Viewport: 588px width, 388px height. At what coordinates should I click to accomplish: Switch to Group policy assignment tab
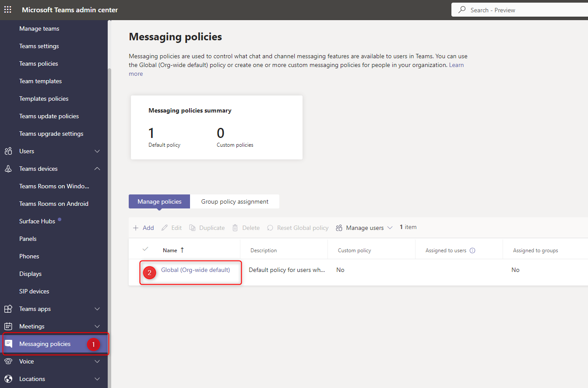tap(235, 201)
